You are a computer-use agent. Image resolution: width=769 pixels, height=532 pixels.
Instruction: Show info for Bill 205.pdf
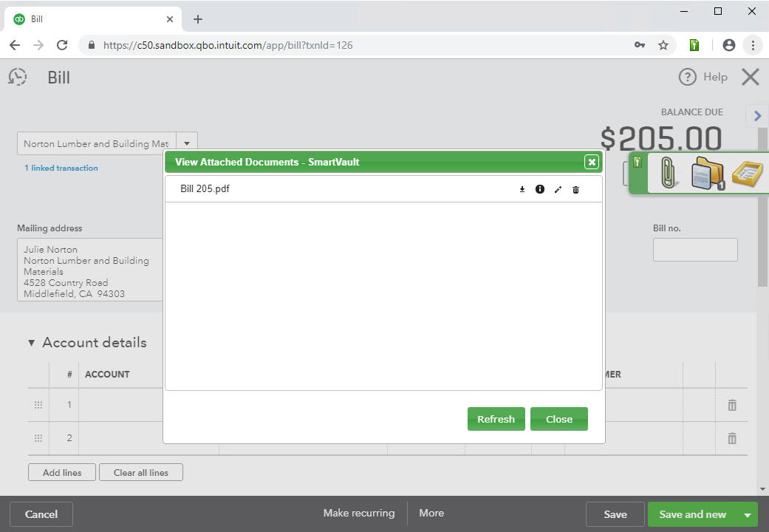click(x=540, y=189)
